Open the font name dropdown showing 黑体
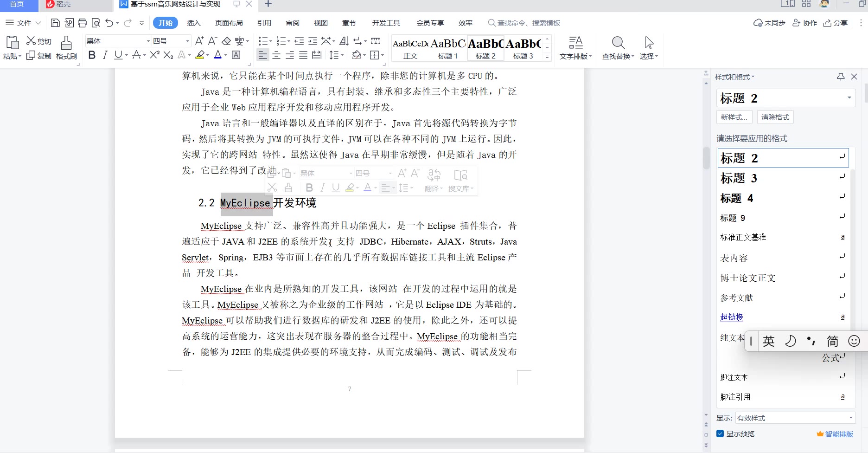The width and height of the screenshot is (868, 453). (148, 41)
